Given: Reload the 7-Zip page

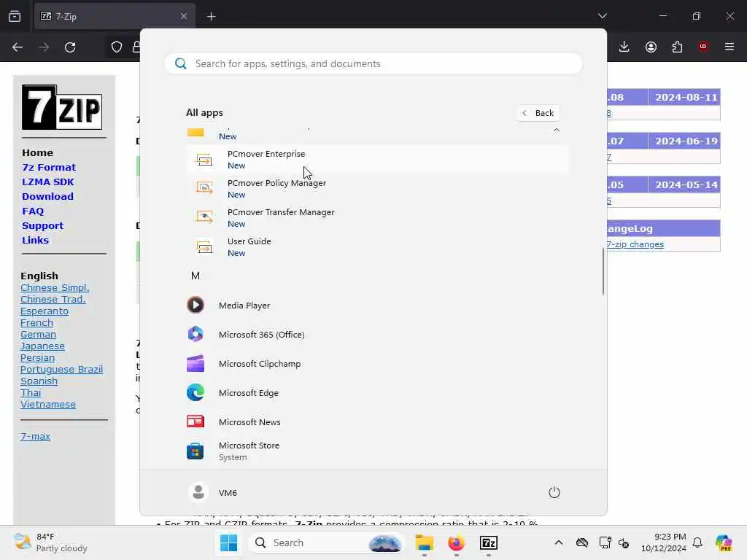Looking at the screenshot, I should tap(70, 47).
